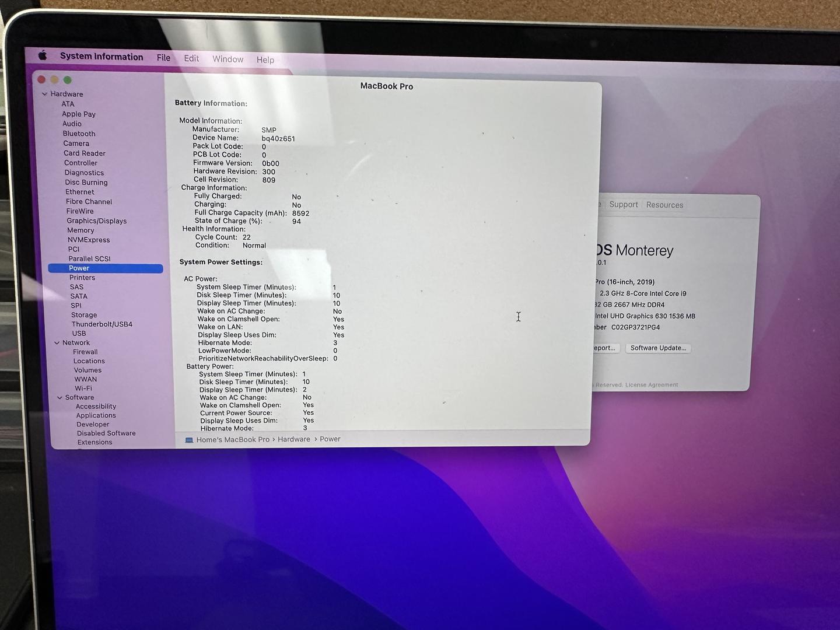
Task: Select Disc Burning in the sidebar
Action: pos(86,183)
